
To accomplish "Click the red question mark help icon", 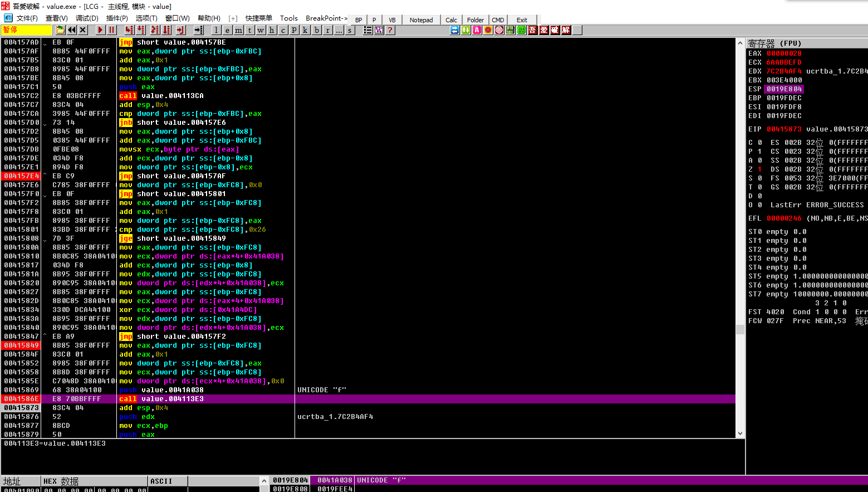I will click(x=390, y=30).
